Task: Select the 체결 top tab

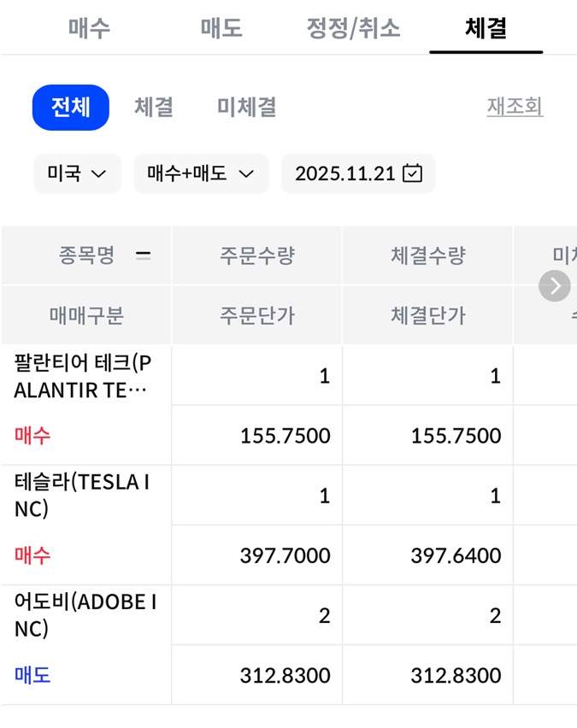Action: click(x=486, y=28)
